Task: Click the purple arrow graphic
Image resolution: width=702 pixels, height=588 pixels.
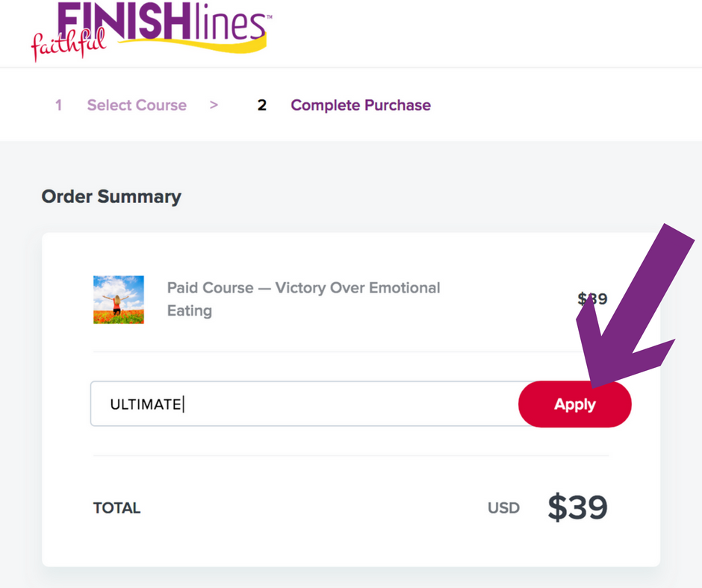Action: click(635, 306)
